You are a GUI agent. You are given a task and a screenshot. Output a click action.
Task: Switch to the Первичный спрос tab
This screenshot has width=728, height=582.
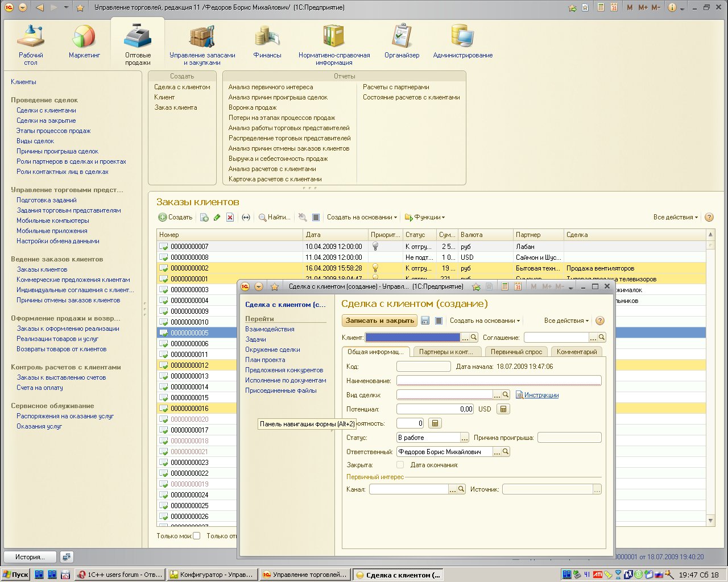[516, 352]
